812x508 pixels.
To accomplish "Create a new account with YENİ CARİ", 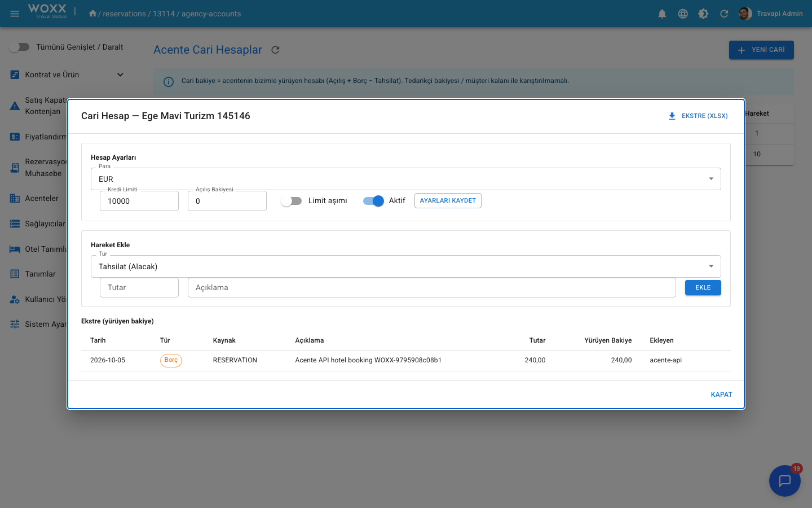I will click(x=761, y=50).
